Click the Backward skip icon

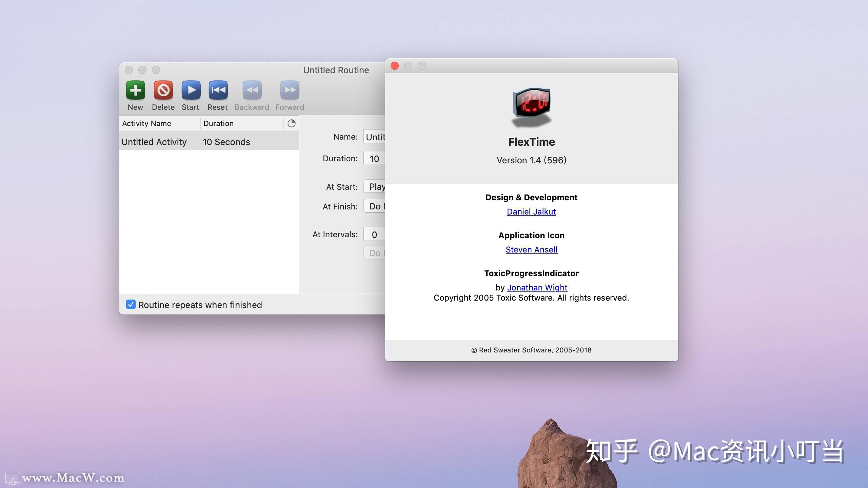click(252, 90)
